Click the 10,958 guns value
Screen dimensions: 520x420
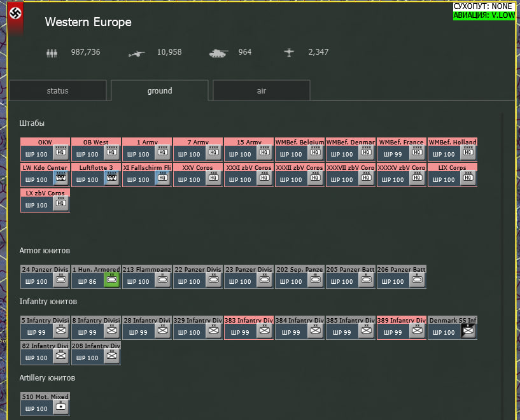point(169,52)
